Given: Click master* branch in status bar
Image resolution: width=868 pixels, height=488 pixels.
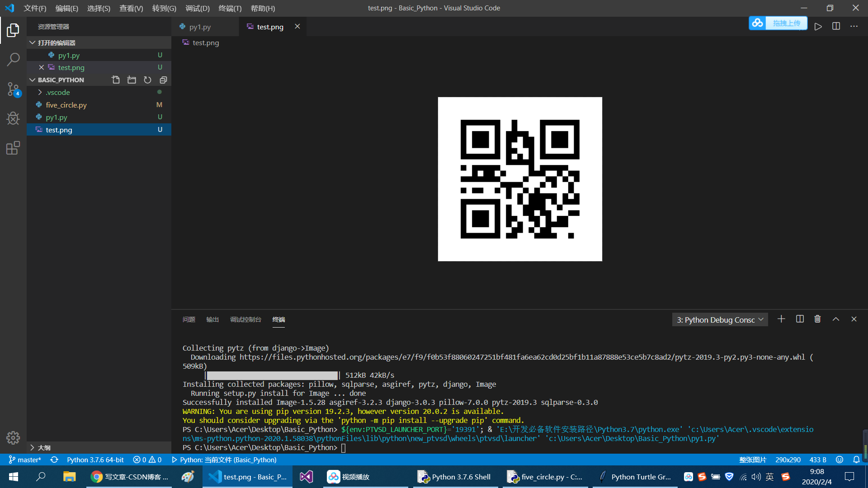Looking at the screenshot, I should [25, 460].
